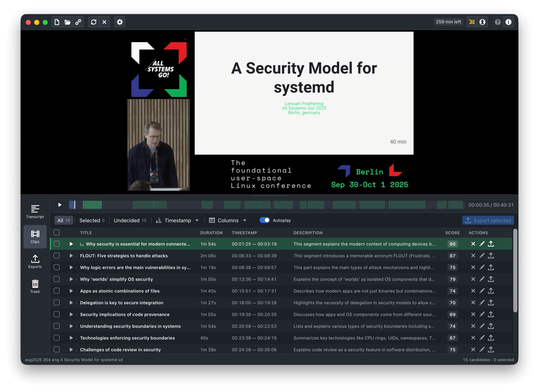Play the 'Challenges of code review' clip
This screenshot has height=392, width=539.
coord(71,350)
